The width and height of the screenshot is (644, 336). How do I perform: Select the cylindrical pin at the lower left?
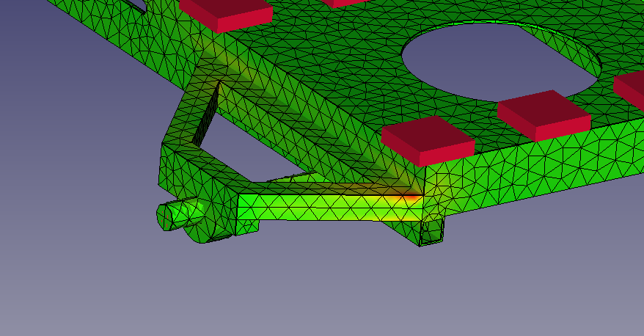click(178, 214)
